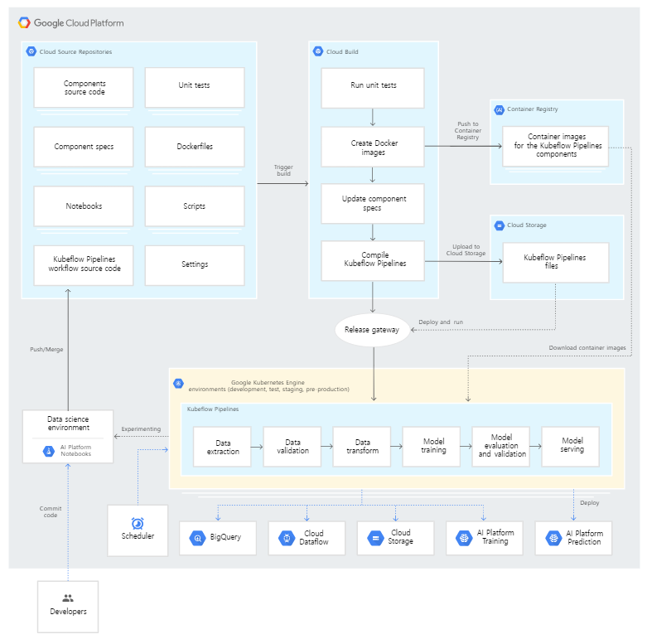Click the Model serving pipeline step
Image resolution: width=647 pixels, height=644 pixels.
(x=571, y=447)
